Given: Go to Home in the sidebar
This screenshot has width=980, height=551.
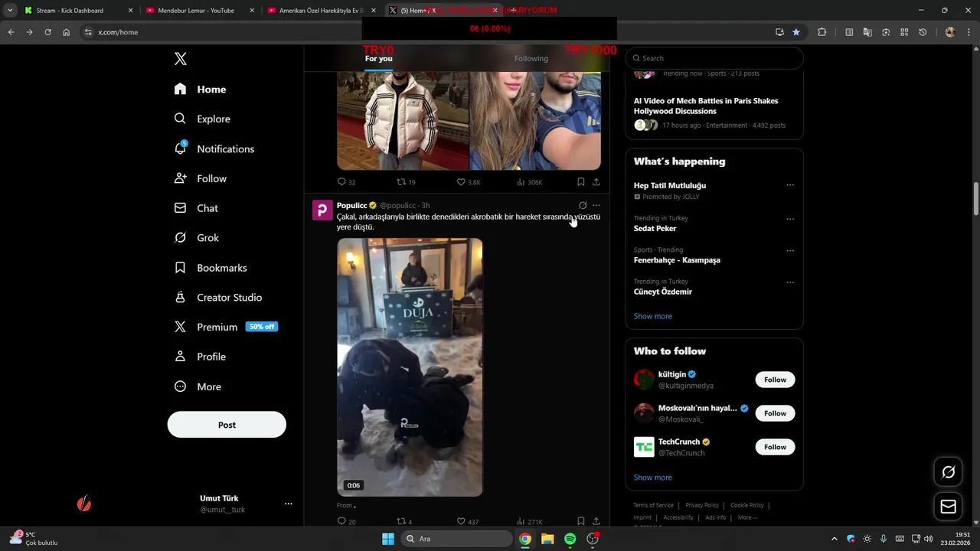Looking at the screenshot, I should click(x=200, y=90).
